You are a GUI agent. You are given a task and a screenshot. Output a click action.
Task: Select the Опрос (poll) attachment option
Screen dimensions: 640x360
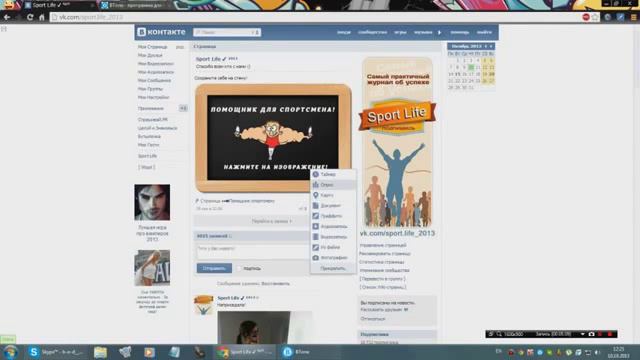[x=333, y=185]
